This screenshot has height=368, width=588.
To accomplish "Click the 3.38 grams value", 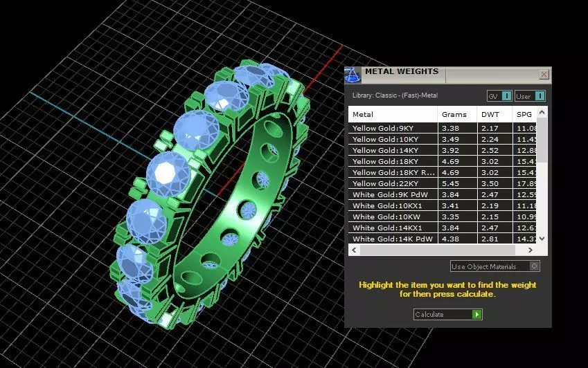I will point(450,128).
